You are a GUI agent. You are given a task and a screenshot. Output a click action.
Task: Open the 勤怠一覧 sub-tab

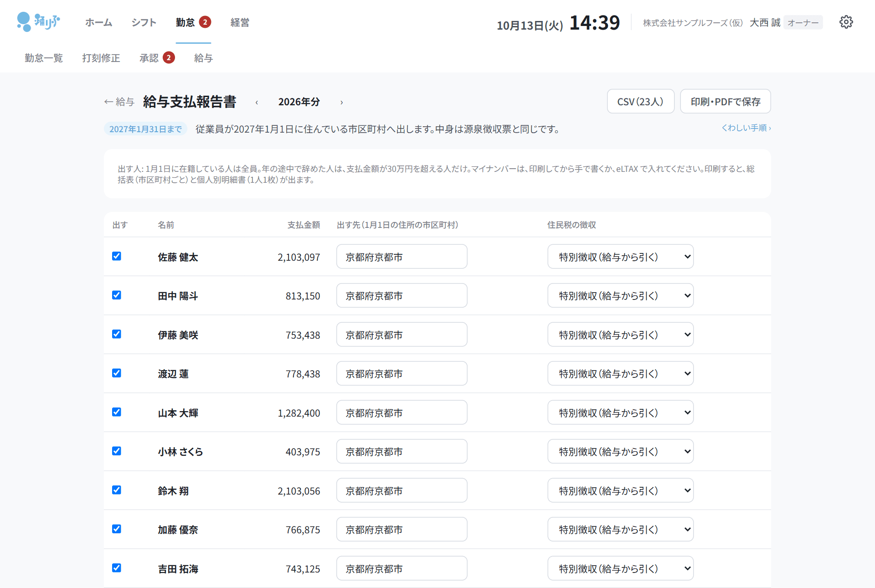click(x=44, y=58)
